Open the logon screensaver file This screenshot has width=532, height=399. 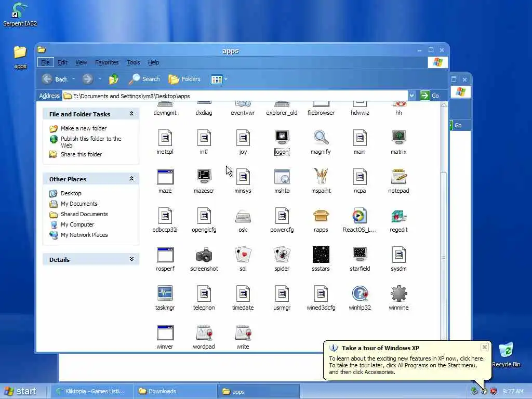pyautogui.click(x=282, y=137)
